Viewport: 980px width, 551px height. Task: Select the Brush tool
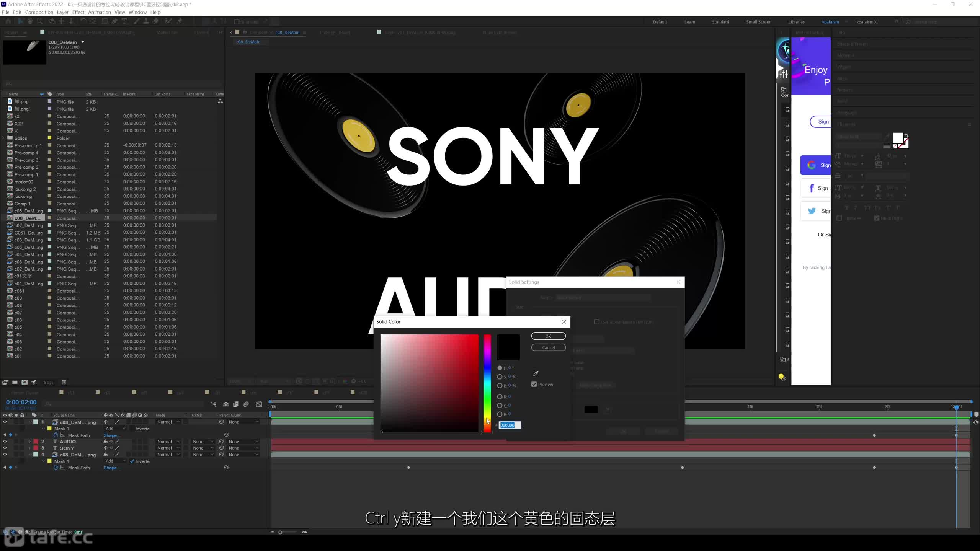137,22
